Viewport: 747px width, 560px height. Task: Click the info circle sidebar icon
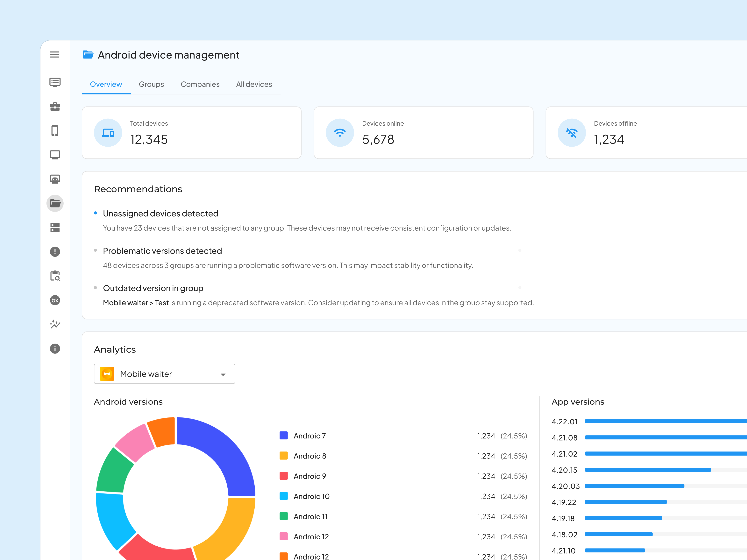coord(55,349)
